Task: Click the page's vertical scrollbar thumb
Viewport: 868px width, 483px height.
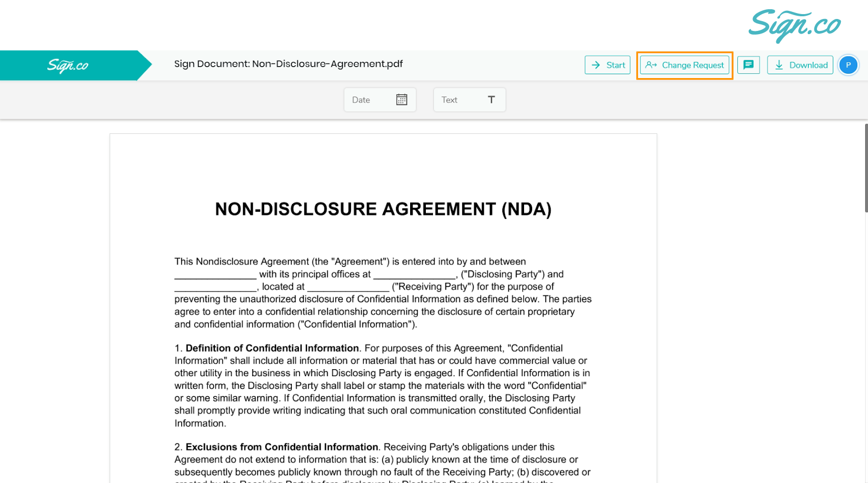Action: pyautogui.click(x=866, y=168)
